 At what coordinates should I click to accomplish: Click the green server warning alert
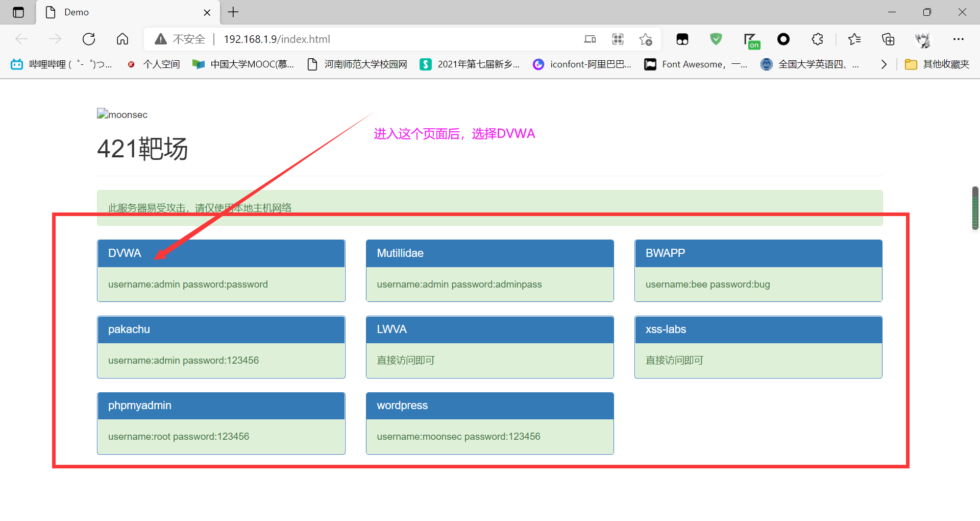pos(489,208)
